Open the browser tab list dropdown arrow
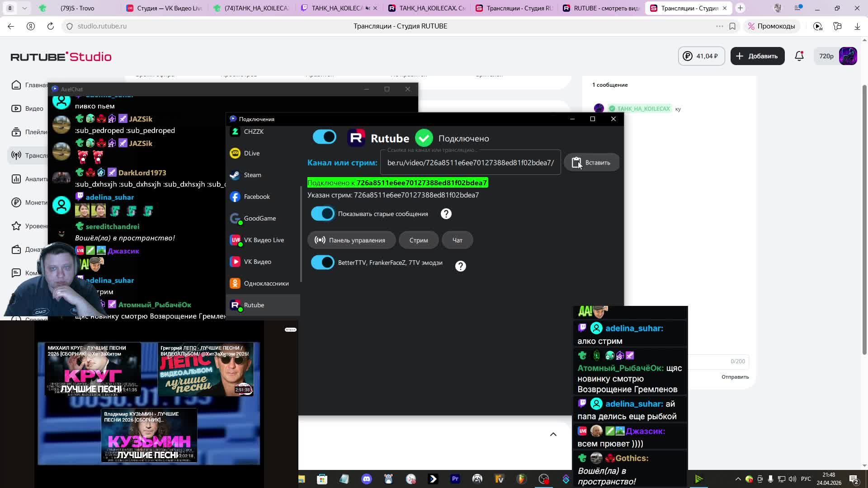 pos(24,8)
